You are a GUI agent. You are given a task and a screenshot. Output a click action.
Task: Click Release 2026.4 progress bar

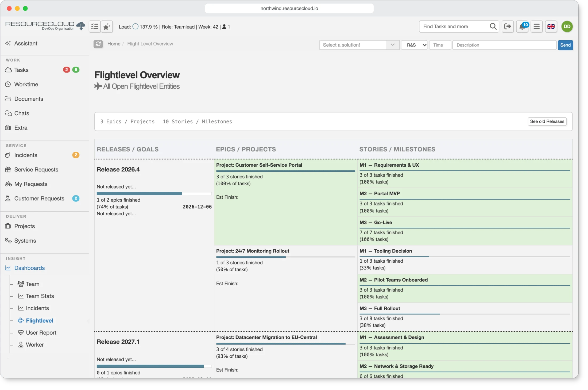[154, 193]
